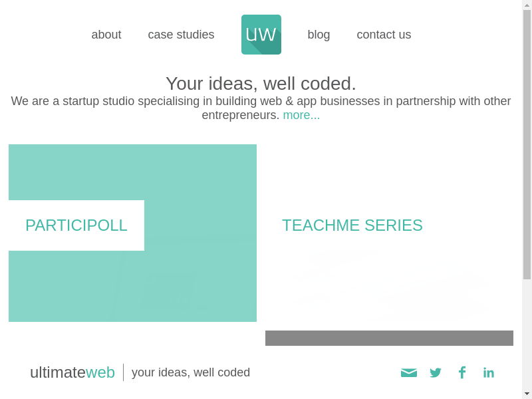Open the about page
Viewport: 532px width, 399px height.
click(106, 35)
